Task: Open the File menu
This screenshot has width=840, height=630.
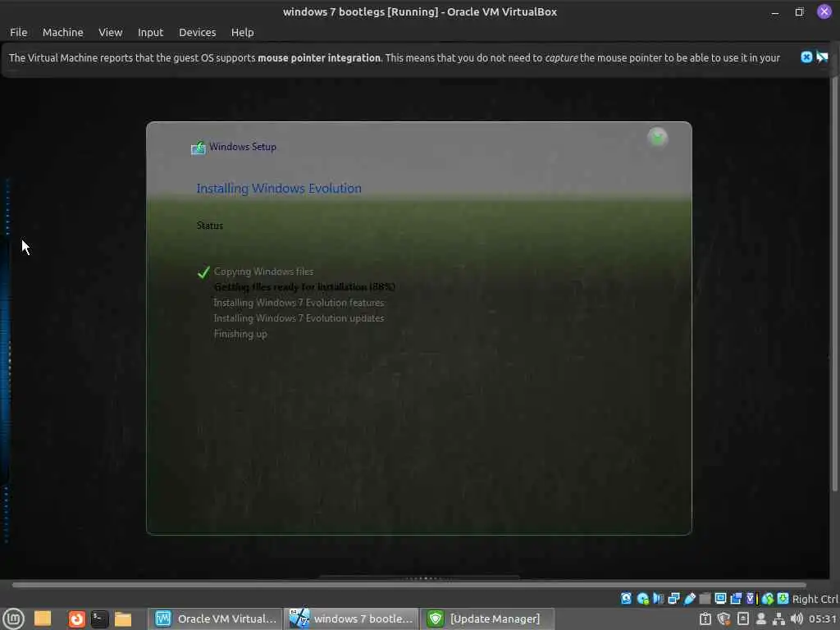Action: click(x=18, y=32)
